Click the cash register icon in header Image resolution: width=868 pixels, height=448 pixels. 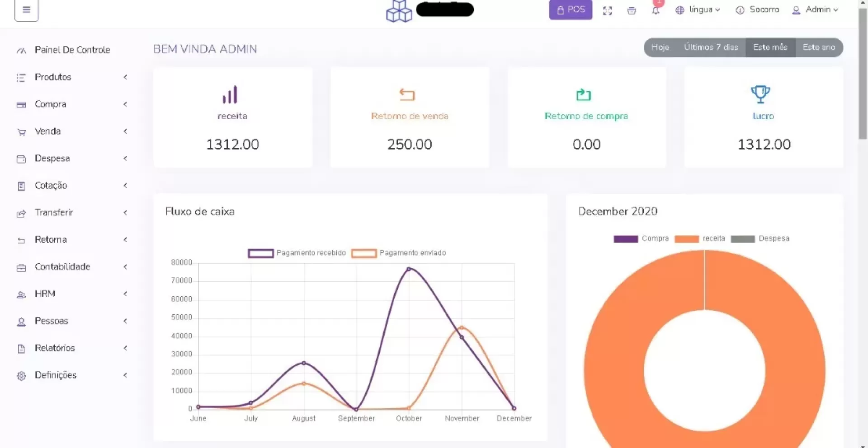(632, 11)
